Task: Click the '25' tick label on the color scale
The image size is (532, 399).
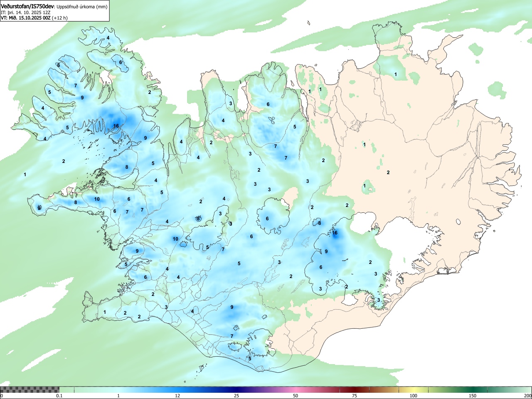Action: pos(236,396)
